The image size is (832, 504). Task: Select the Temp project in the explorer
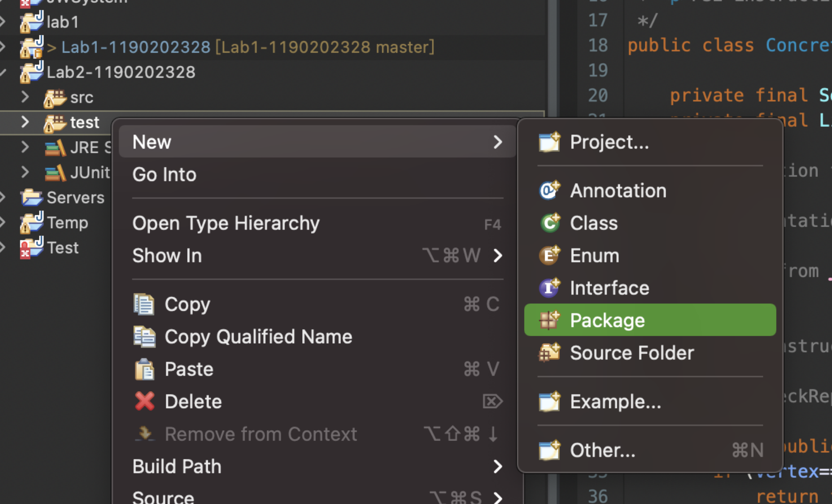66,222
